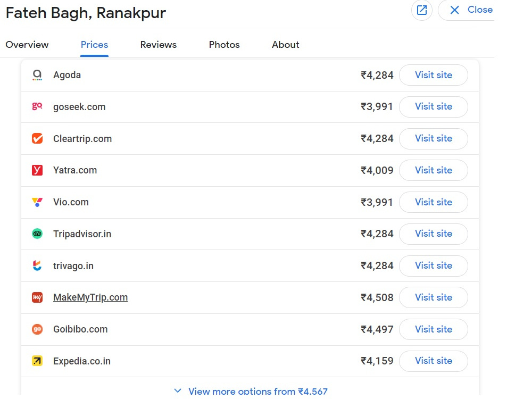The height and width of the screenshot is (399, 532).
Task: Click the Yatra red Y logo
Action: [x=37, y=170]
